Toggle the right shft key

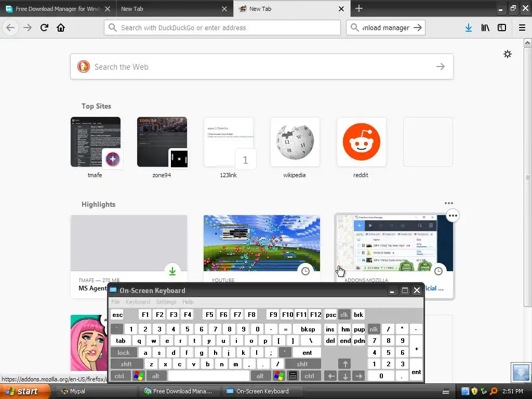(x=302, y=364)
